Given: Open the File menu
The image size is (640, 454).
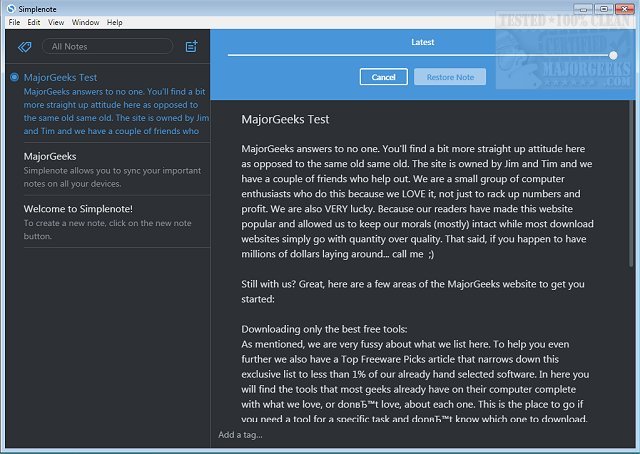Looking at the screenshot, I should (14, 22).
